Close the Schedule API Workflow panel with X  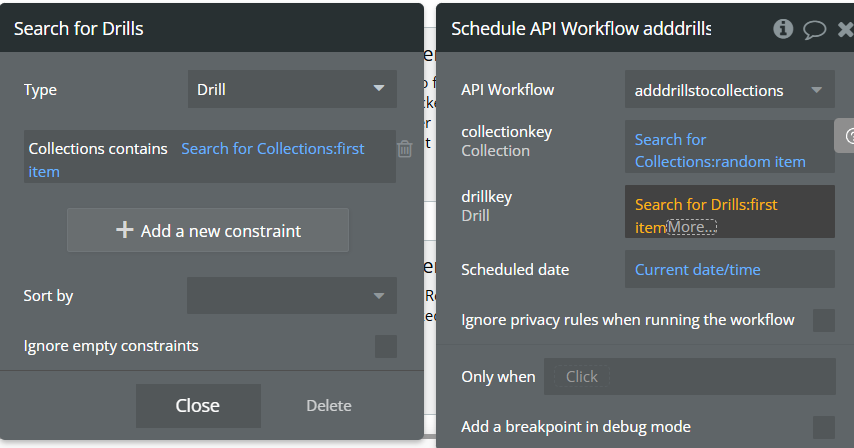845,29
